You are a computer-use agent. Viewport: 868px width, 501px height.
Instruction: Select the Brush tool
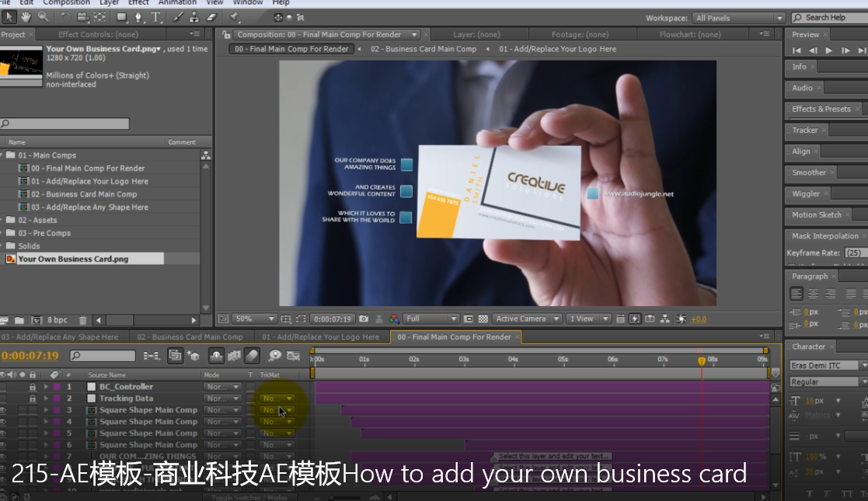tap(178, 17)
